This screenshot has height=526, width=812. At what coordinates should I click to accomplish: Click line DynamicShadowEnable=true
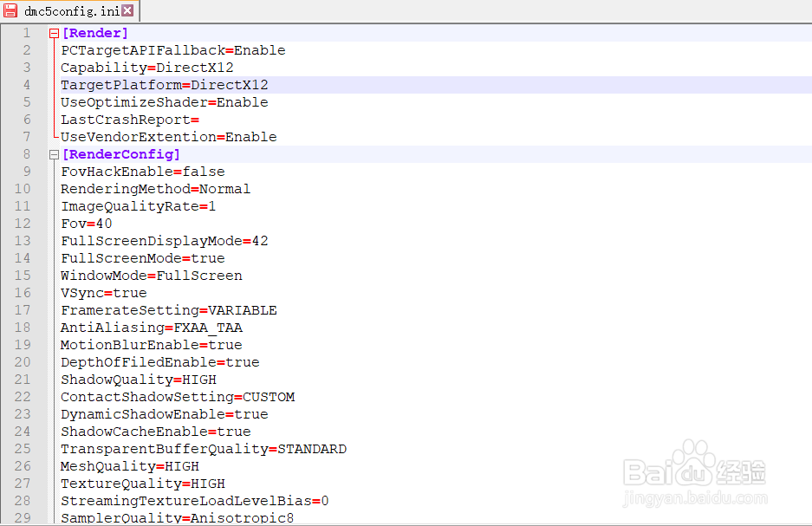(164, 415)
